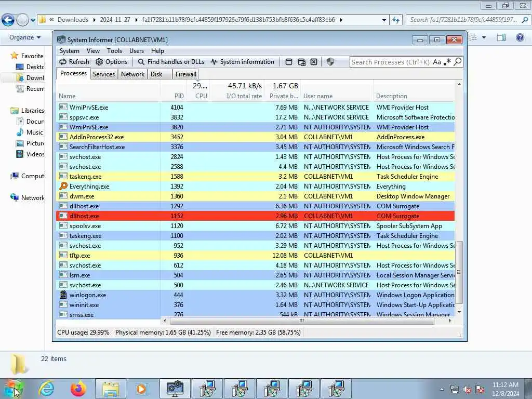Select the SearchFilterHost.exe process
The height and width of the screenshot is (399, 532).
coord(255,147)
